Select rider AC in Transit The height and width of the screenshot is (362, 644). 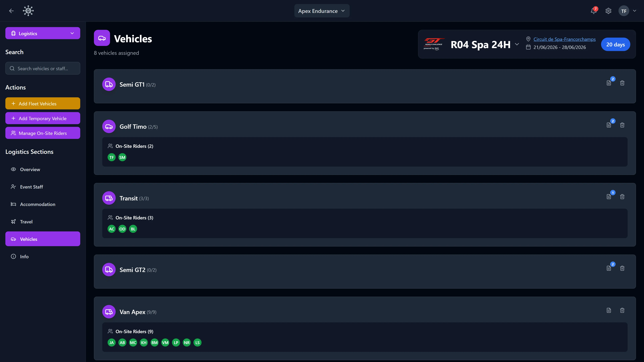(112, 229)
